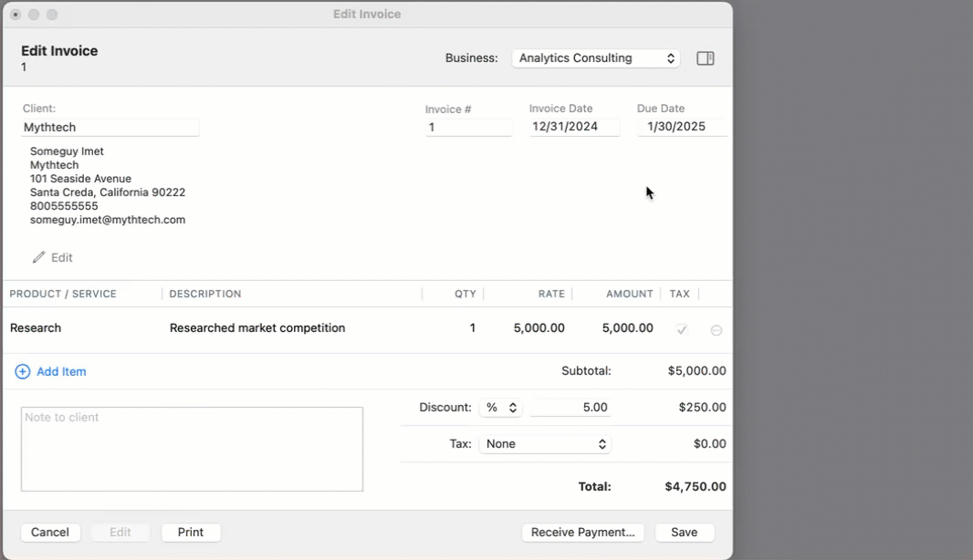Click the Add Item plus icon

point(22,371)
